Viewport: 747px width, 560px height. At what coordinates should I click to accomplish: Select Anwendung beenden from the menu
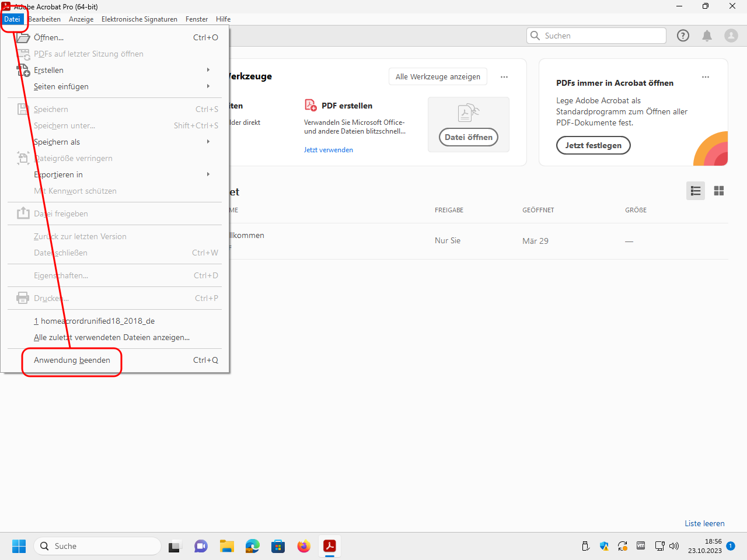(x=72, y=360)
